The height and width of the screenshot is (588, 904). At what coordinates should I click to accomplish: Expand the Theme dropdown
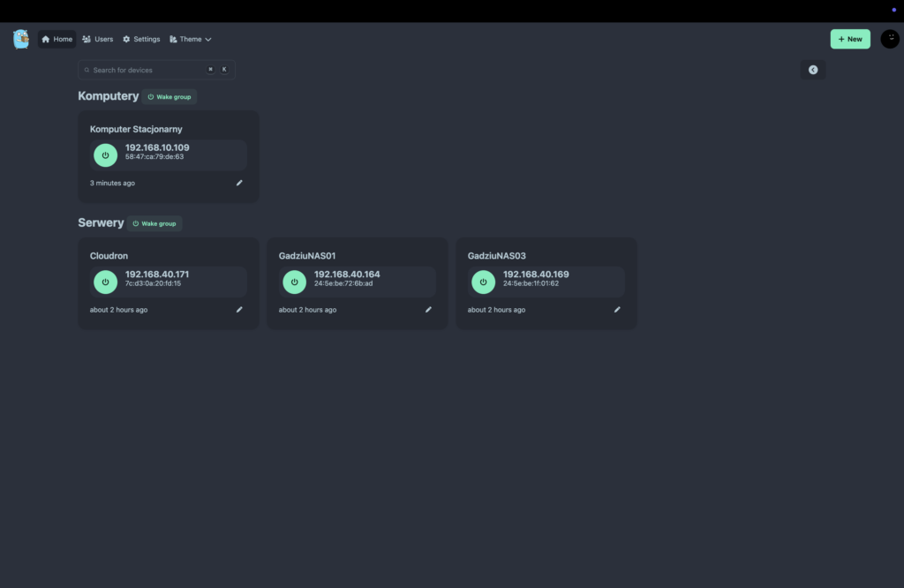point(191,39)
